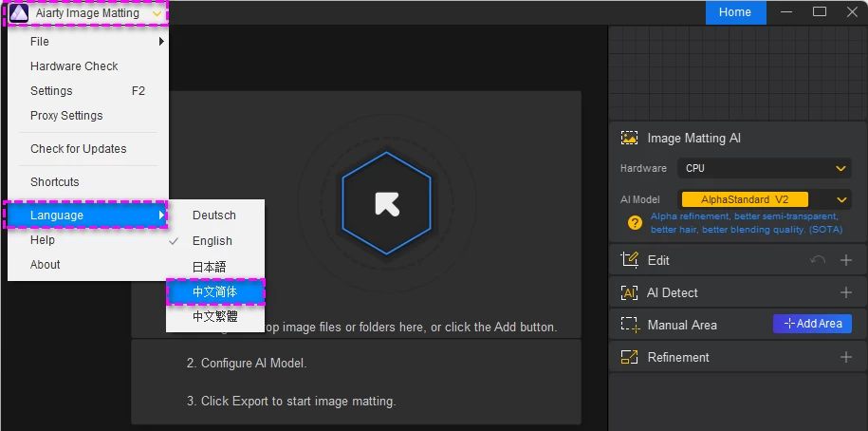
Task: Select About from the menu
Action: (88, 264)
